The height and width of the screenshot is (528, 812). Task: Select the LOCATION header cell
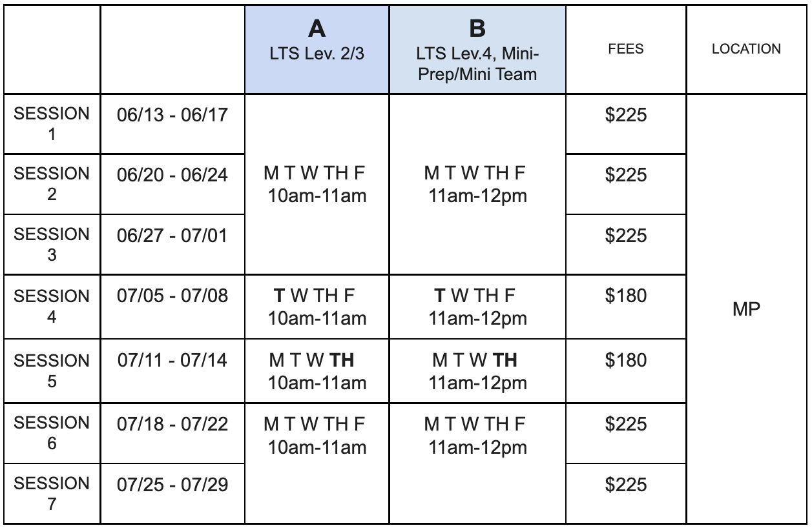click(x=746, y=49)
